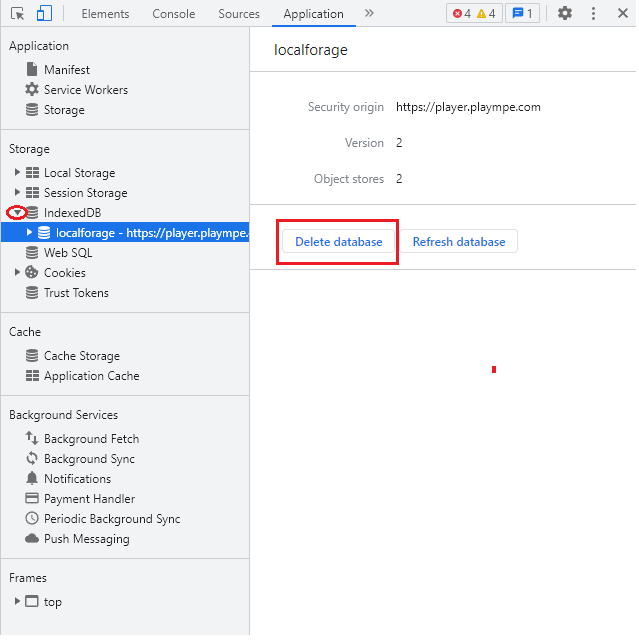Open the Service Workers label

coord(87,90)
